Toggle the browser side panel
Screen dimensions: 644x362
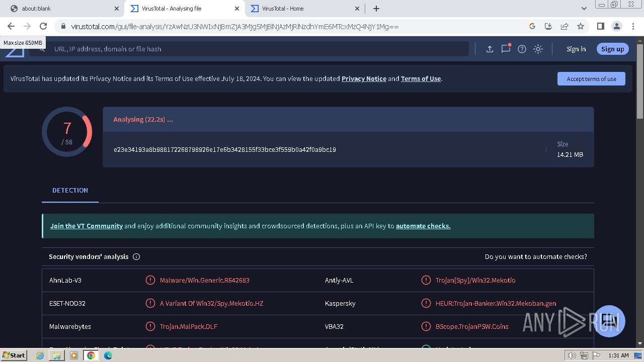pyautogui.click(x=600, y=26)
